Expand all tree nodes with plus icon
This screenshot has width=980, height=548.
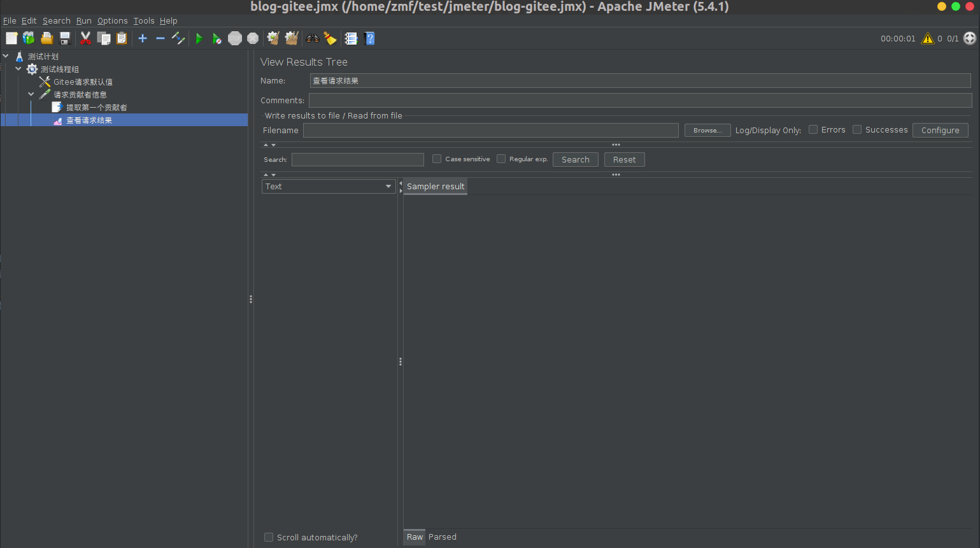click(143, 38)
